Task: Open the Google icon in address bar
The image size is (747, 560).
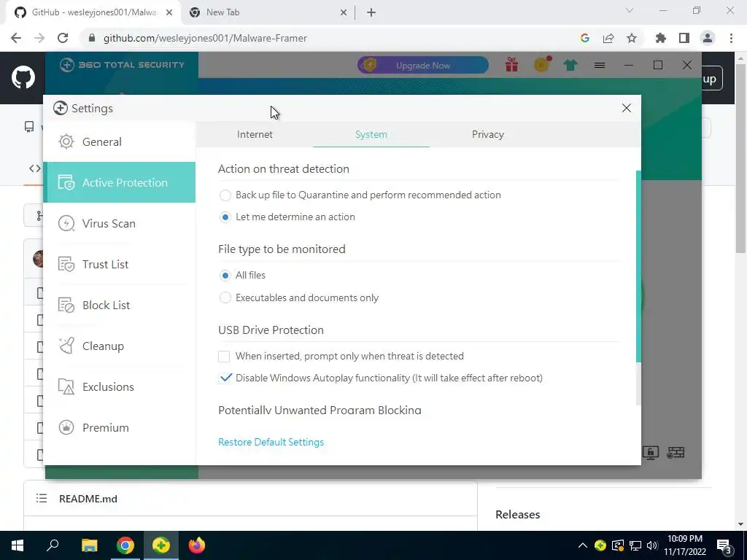Action: [585, 38]
